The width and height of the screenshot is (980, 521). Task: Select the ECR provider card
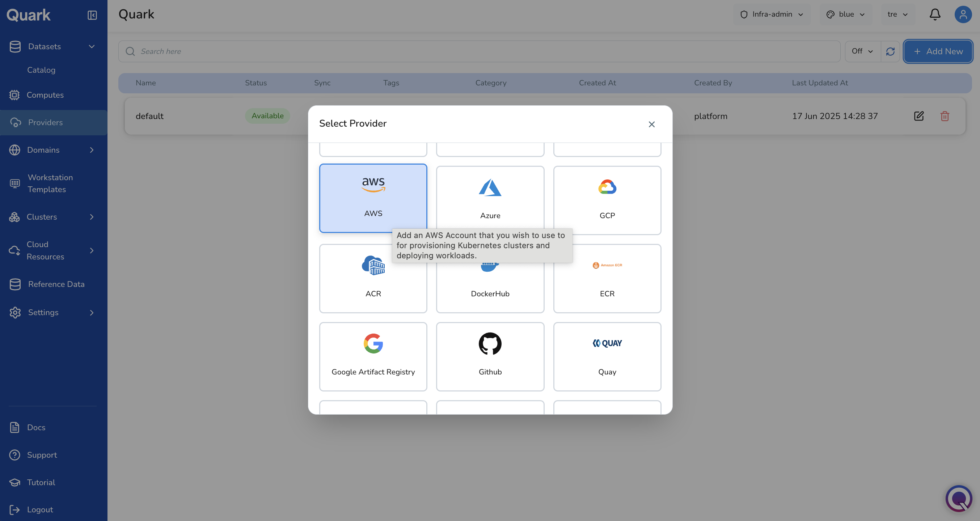point(607,278)
